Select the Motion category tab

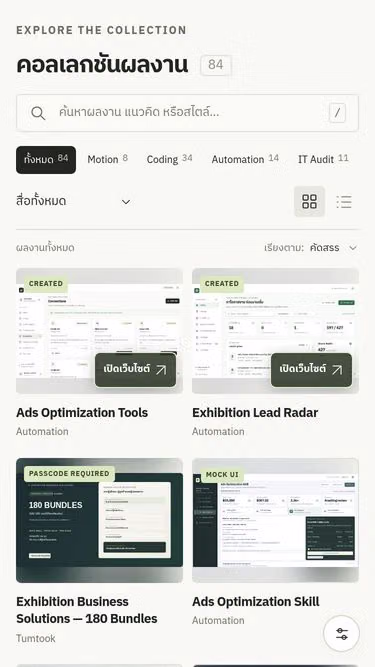107,160
